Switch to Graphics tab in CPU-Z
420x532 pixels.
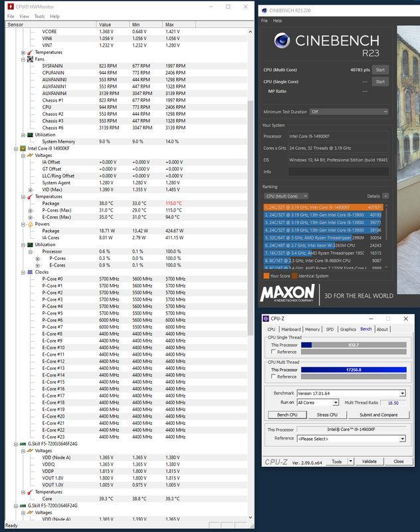tap(348, 329)
